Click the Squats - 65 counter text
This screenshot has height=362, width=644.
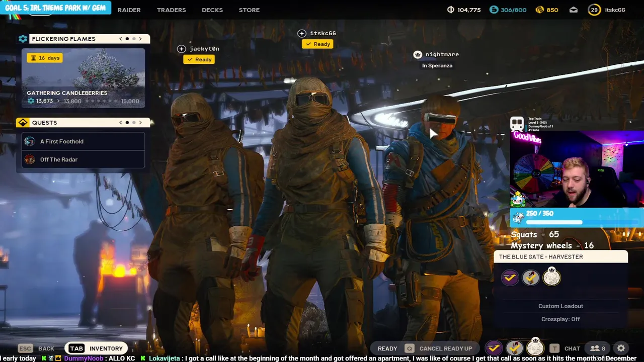pos(535,234)
